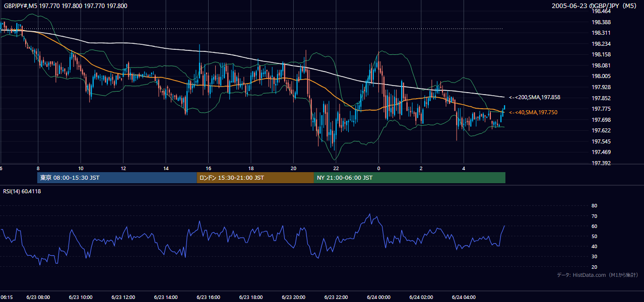
Task: Click hour marker 22 under the price chart
Action: [x=337, y=169]
